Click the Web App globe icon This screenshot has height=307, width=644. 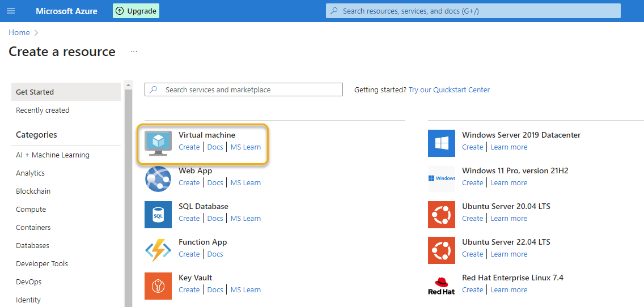pos(158,179)
